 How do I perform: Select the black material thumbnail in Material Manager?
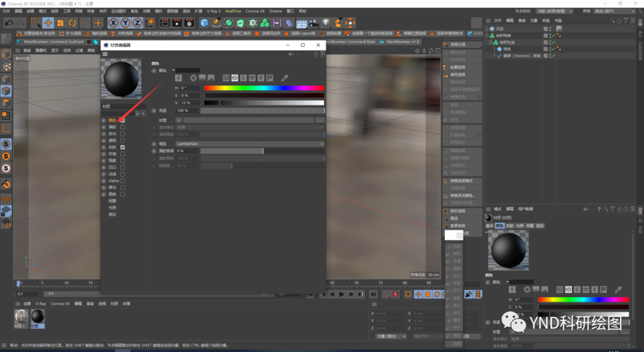click(38, 316)
